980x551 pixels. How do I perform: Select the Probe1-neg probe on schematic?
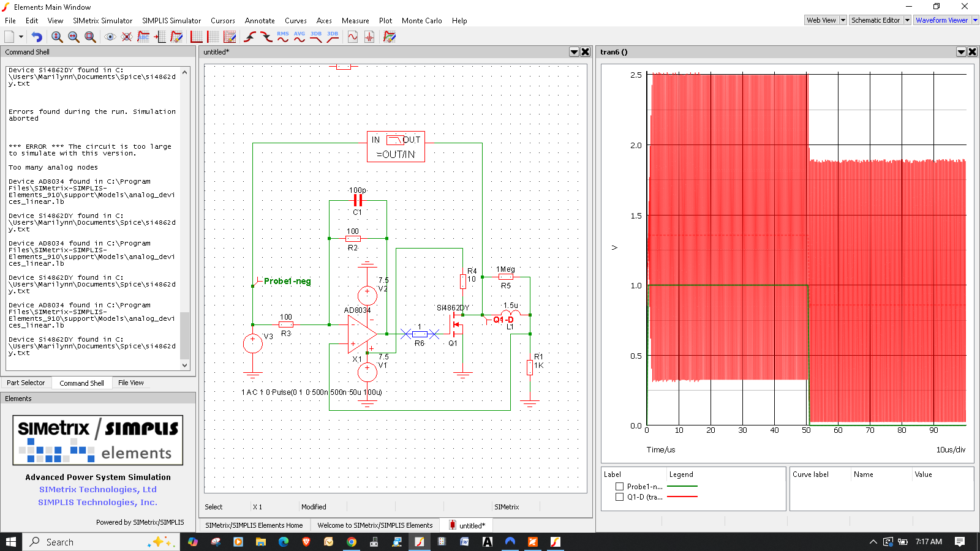(287, 282)
